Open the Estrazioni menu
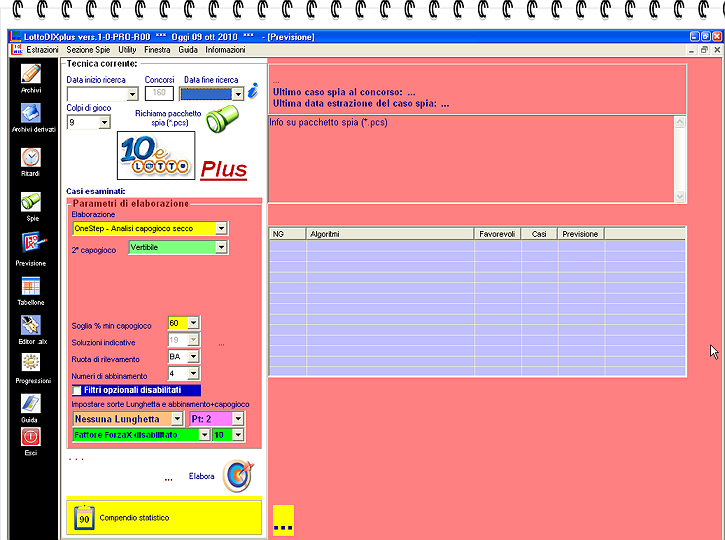The height and width of the screenshot is (540, 725). (43, 49)
